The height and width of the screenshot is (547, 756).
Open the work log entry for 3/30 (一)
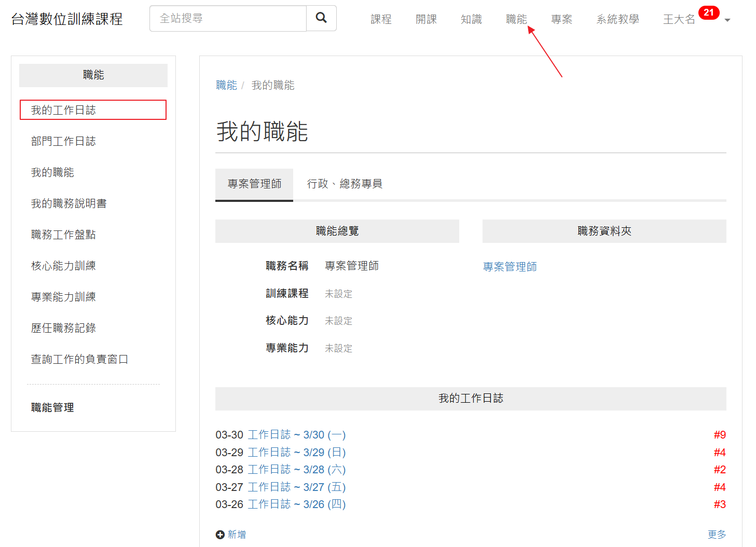pos(296,435)
